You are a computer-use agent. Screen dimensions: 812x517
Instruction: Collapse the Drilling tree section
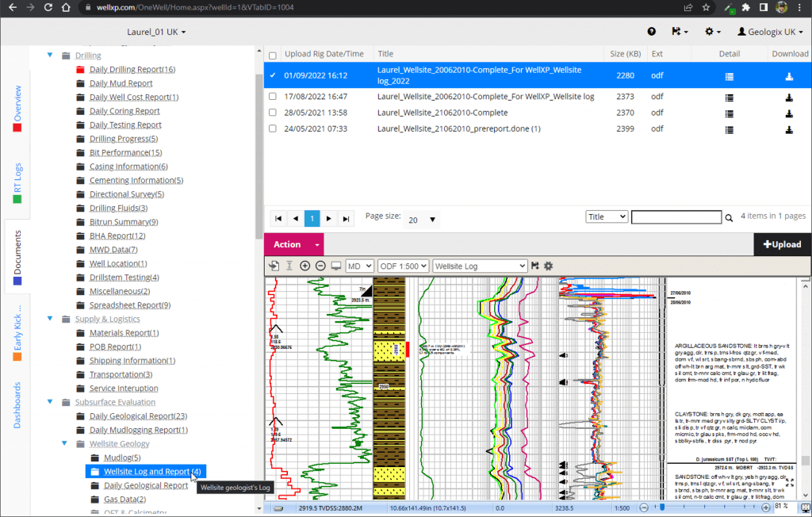(x=50, y=55)
